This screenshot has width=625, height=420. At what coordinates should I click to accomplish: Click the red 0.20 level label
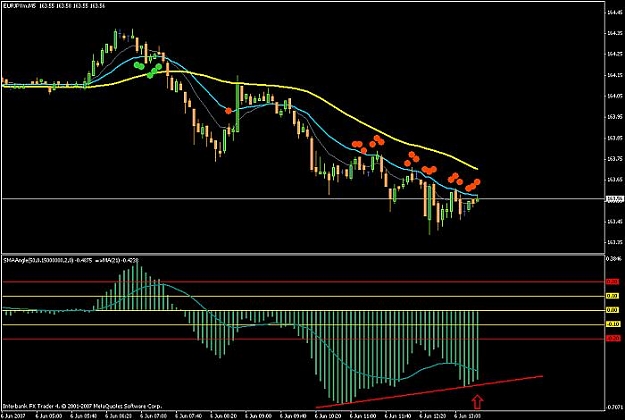tap(613, 282)
